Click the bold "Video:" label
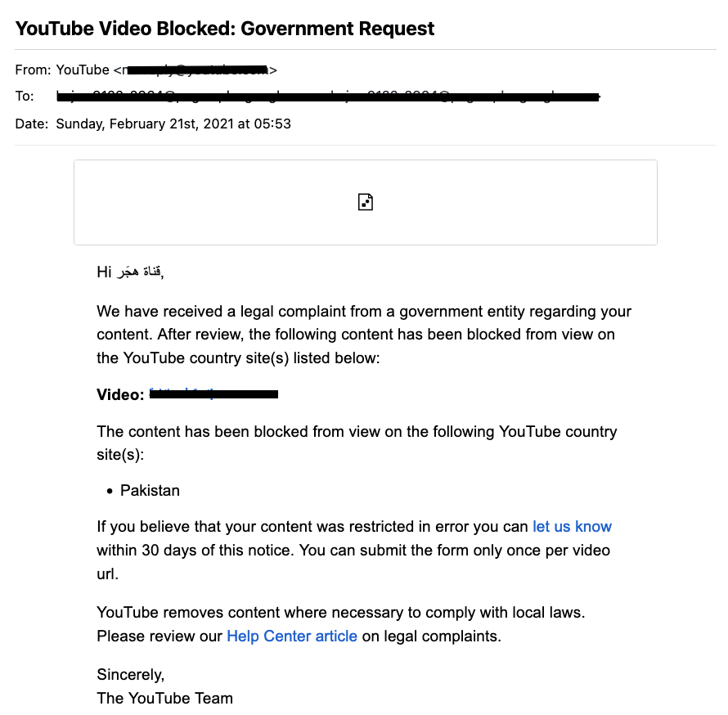This screenshot has width=728, height=715. [120, 395]
